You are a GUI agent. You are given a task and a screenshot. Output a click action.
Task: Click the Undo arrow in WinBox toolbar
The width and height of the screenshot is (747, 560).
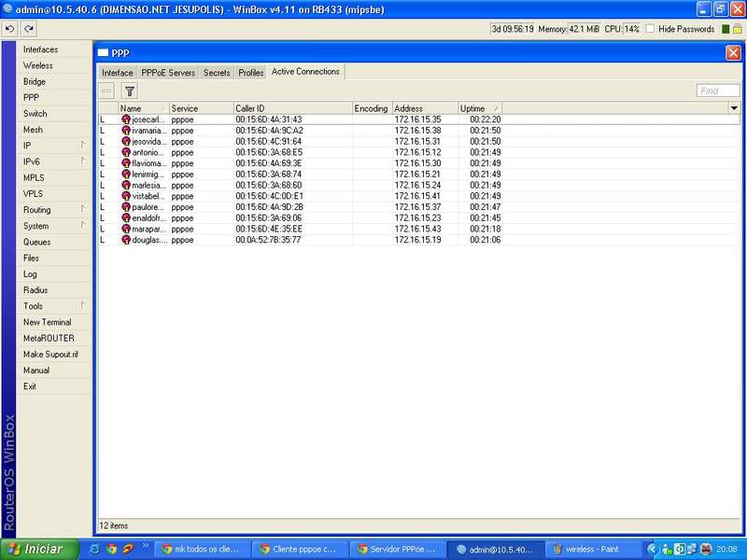[x=9, y=29]
